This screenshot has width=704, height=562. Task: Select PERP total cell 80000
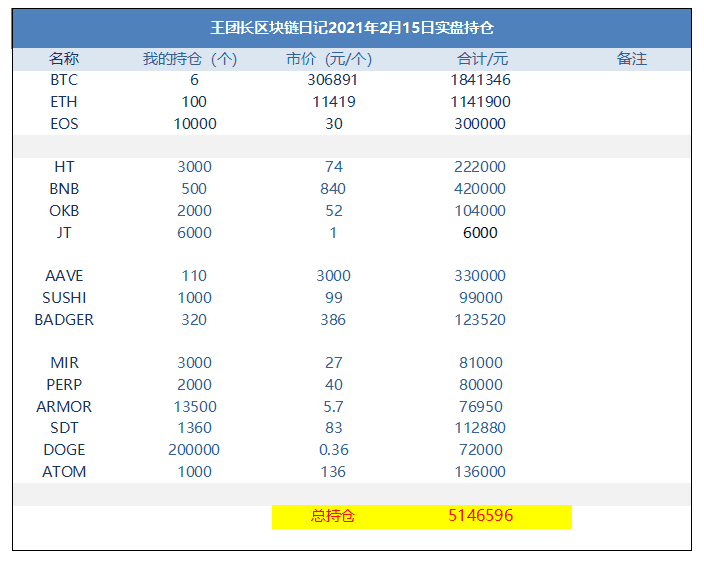coord(481,385)
